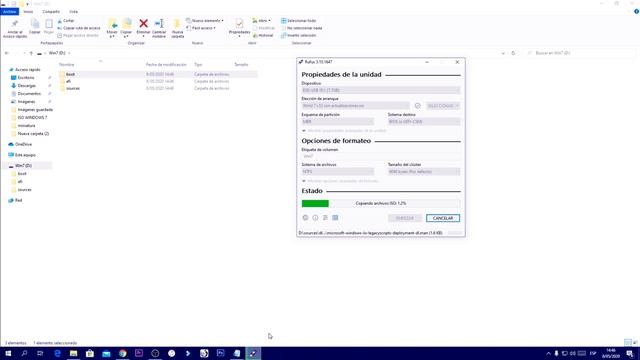Click Cambiar nombre icon in ribbon
Image resolution: width=640 pixels, height=360 pixels.
(159, 24)
